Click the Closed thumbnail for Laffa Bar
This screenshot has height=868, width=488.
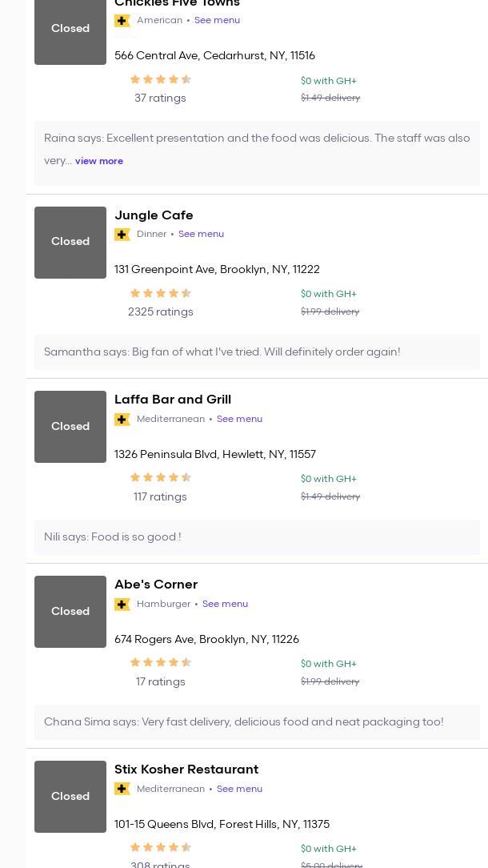click(x=70, y=427)
